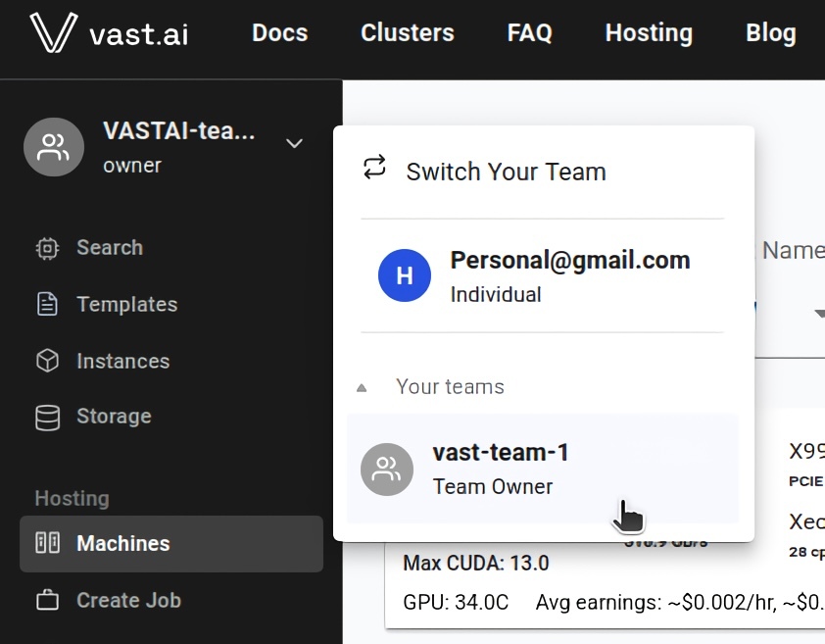Viewport: 825px width, 644px height.
Task: Switch to Personal@gmail.com account
Action: click(543, 275)
